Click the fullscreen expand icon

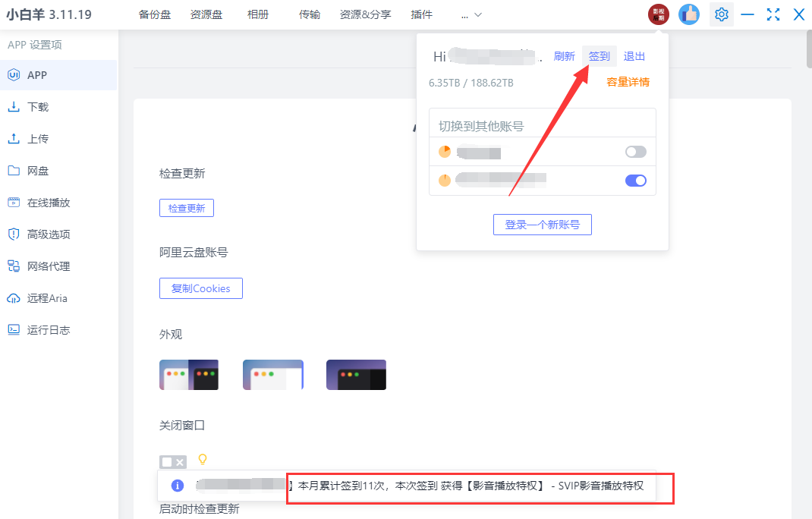(x=773, y=14)
